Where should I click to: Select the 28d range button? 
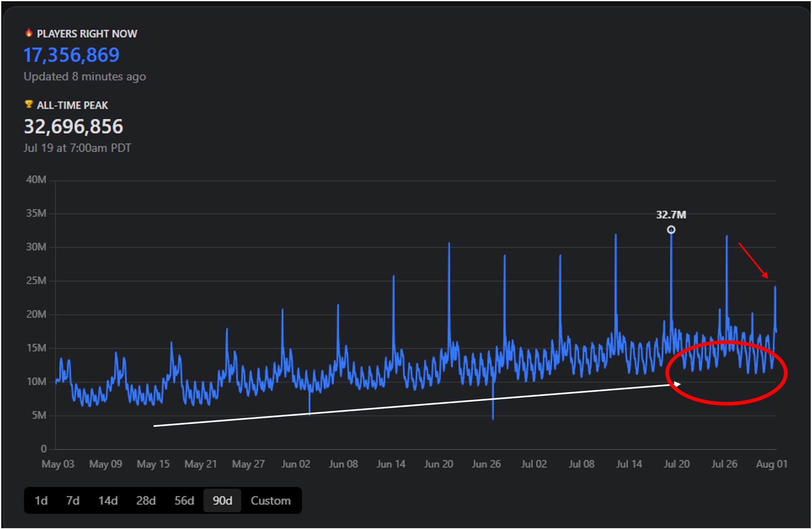pos(146,501)
